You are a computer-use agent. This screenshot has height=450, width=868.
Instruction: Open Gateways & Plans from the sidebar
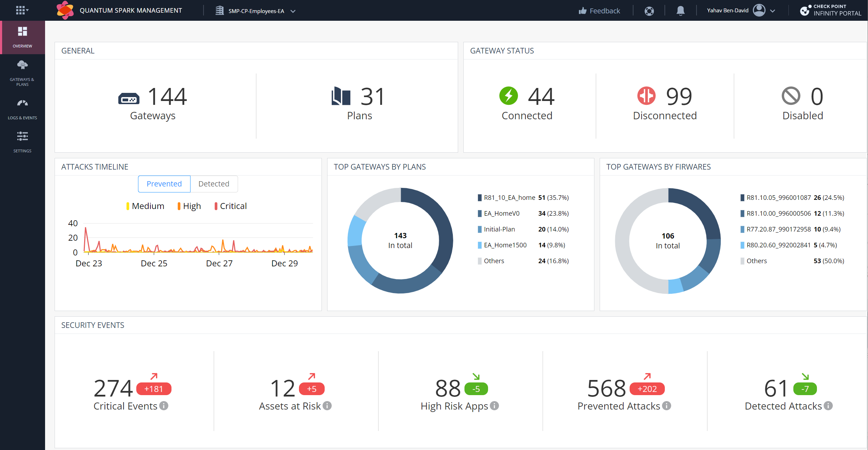[22, 73]
